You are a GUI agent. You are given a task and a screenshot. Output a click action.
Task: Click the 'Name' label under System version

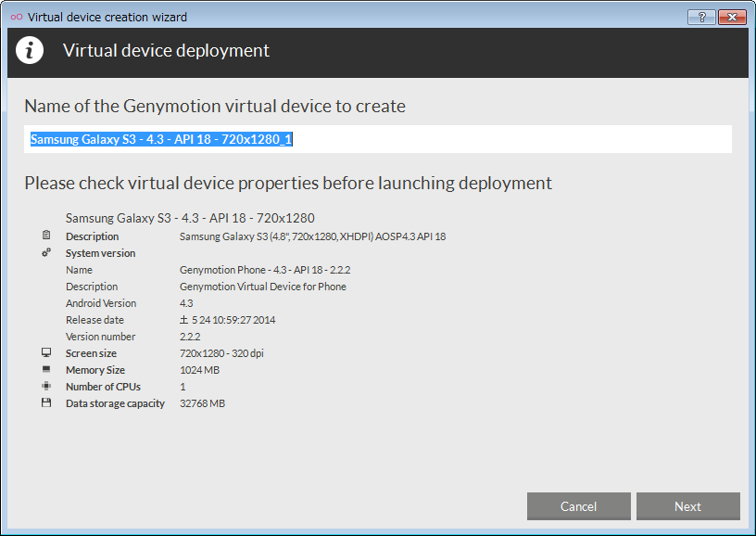coord(79,270)
